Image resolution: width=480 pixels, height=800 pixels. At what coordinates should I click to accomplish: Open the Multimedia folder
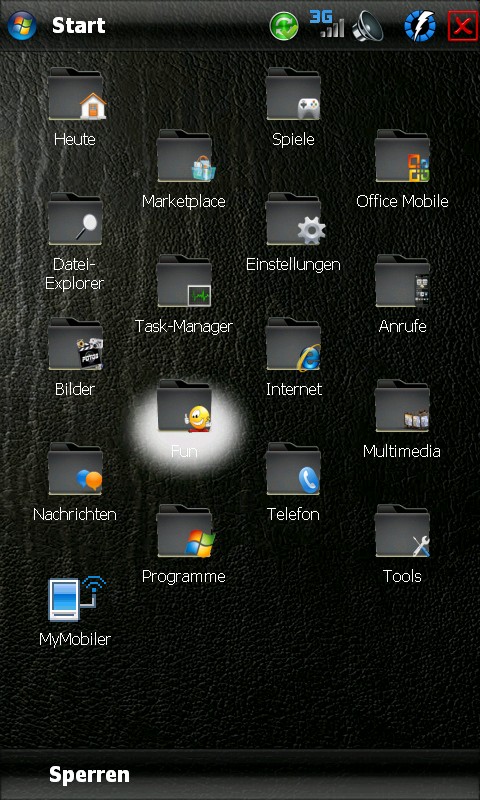tap(402, 407)
